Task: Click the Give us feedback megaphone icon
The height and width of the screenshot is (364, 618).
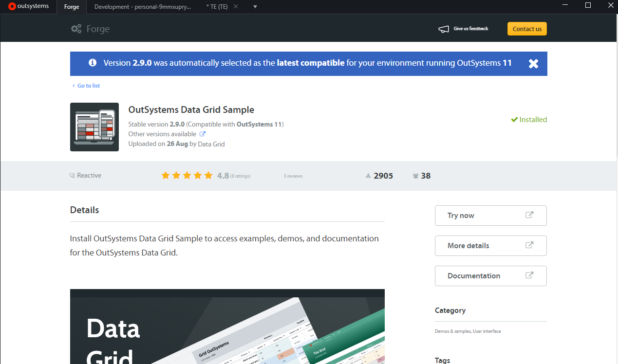Action: pyautogui.click(x=444, y=29)
